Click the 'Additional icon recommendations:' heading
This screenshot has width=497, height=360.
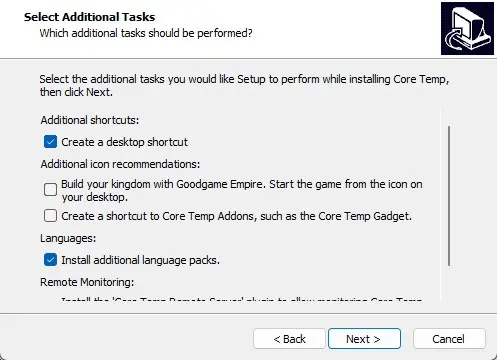(120, 164)
